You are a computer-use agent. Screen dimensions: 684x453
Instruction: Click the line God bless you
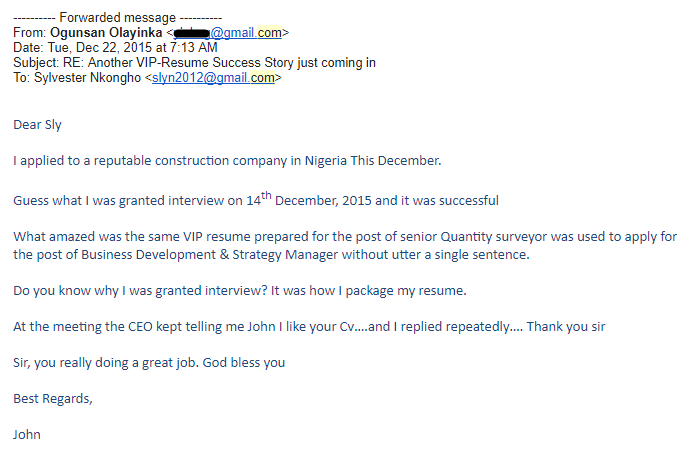tap(244, 363)
